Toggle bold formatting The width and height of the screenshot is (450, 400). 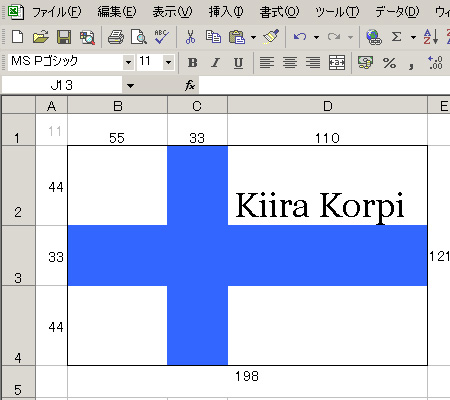(x=192, y=63)
